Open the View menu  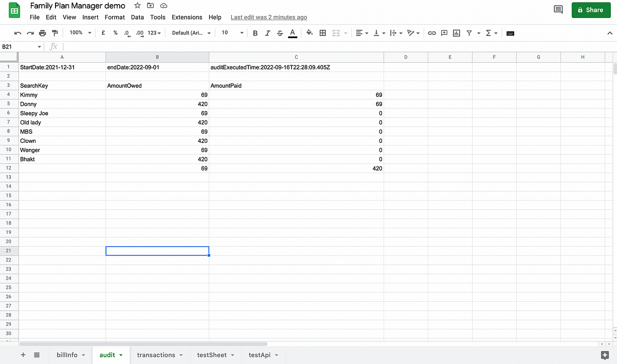tap(69, 17)
